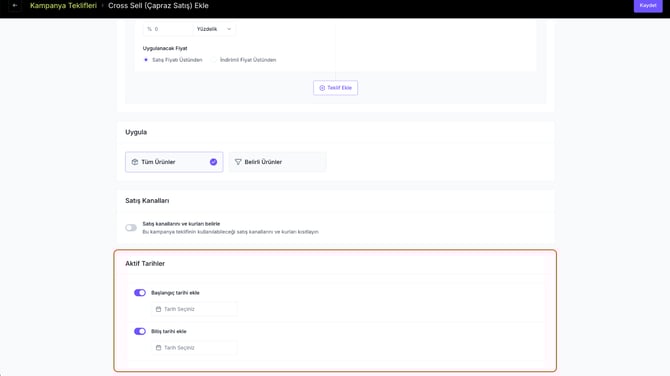Click the plus icon on Teklif Ekle
The image size is (670, 376).
(322, 88)
